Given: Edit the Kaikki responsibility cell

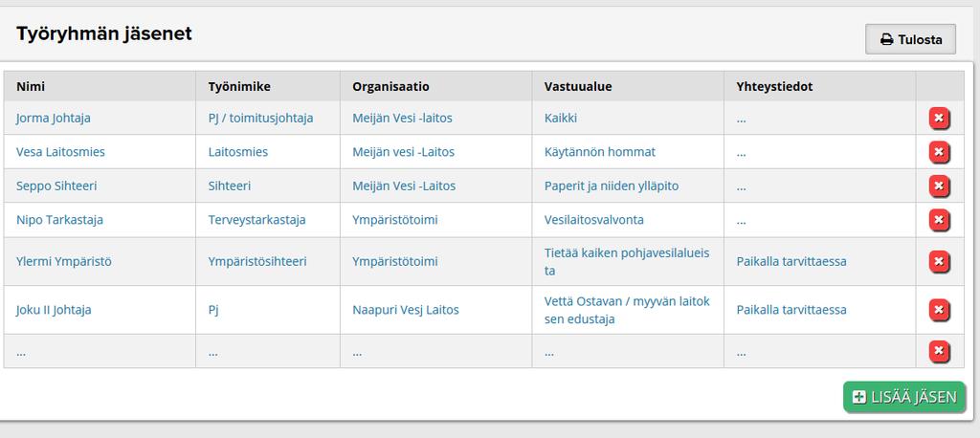Looking at the screenshot, I should coord(561,118).
